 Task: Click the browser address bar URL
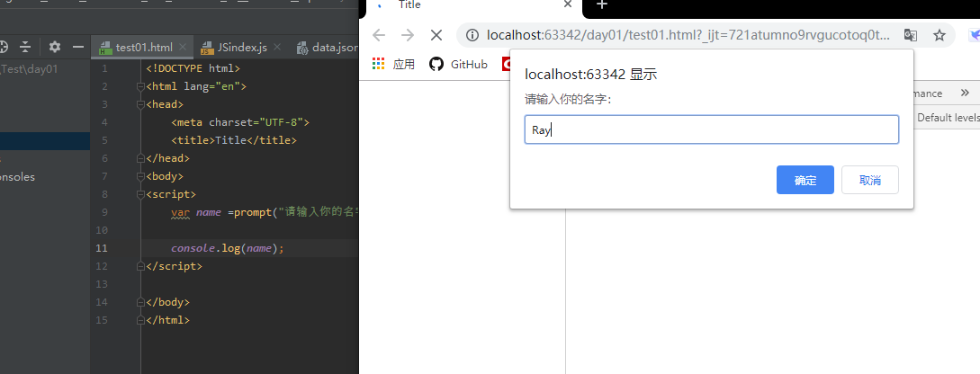coord(688,35)
